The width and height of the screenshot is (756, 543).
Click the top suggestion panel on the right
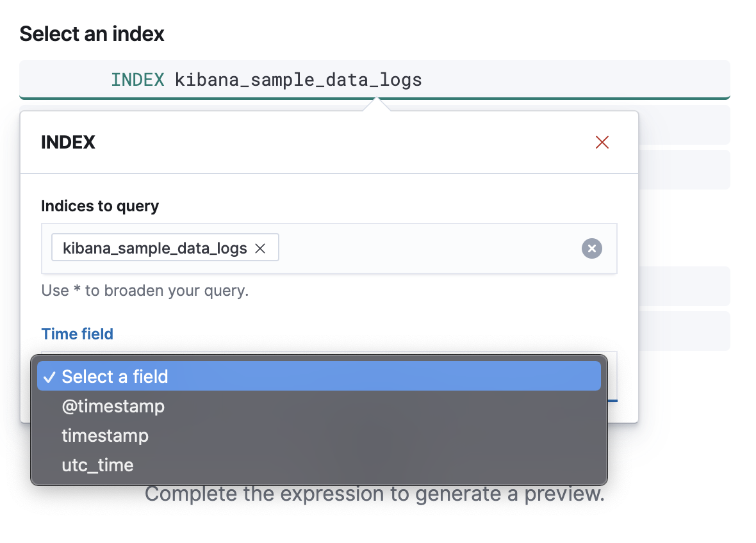pyautogui.click(x=698, y=125)
